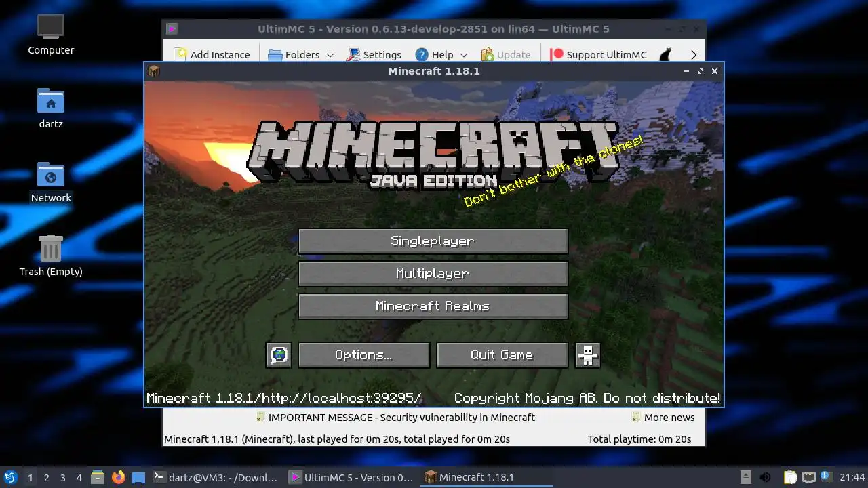Click the Singleplayer button

433,241
